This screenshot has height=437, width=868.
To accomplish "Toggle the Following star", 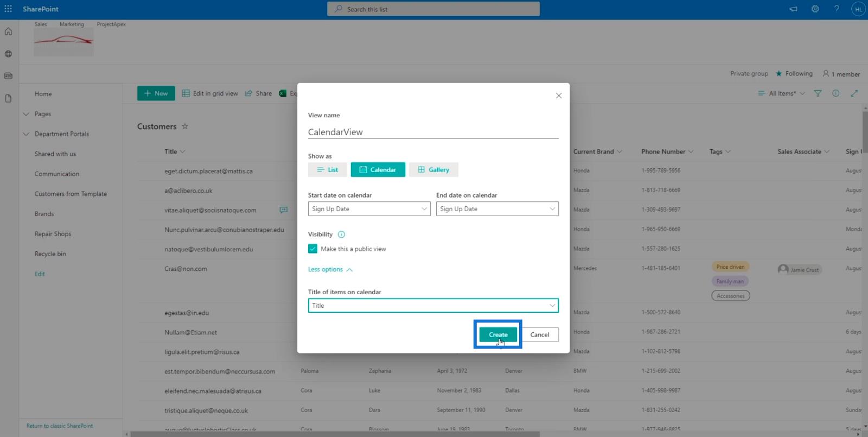I will pos(779,73).
